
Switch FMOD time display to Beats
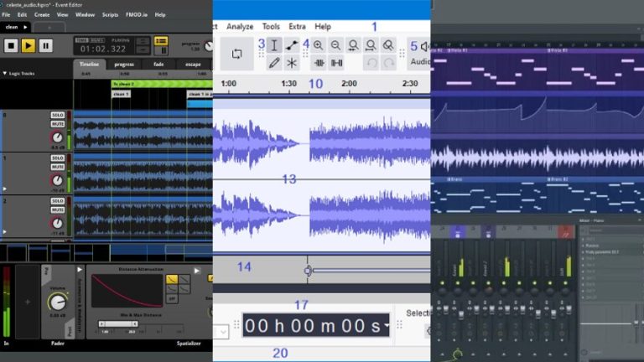97,40
